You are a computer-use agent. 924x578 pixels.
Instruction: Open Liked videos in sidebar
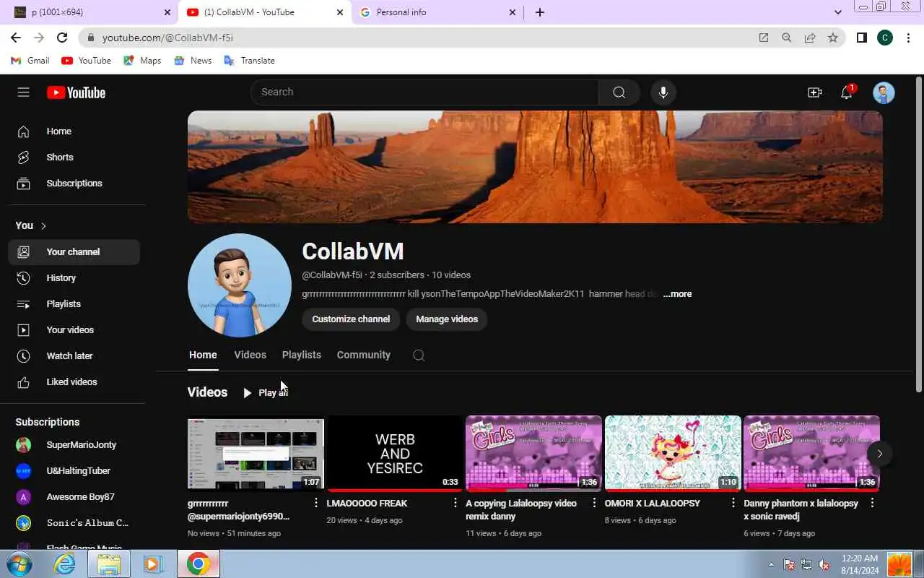pyautogui.click(x=74, y=382)
